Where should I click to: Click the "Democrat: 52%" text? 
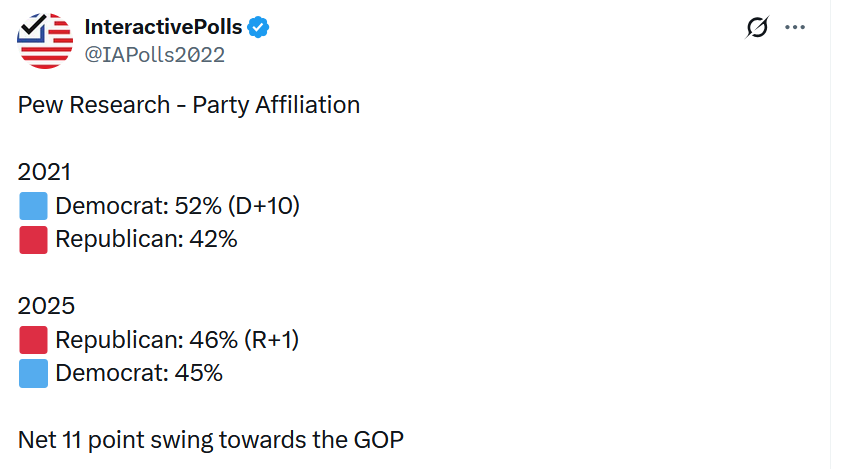tap(125, 207)
